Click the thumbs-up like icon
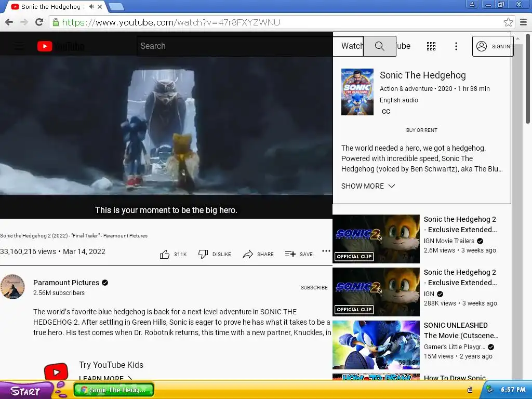The image size is (532, 399). point(165,254)
